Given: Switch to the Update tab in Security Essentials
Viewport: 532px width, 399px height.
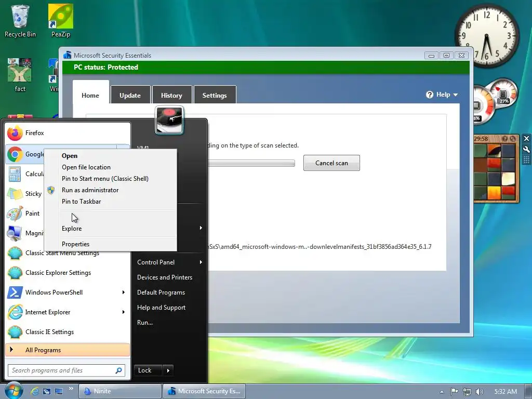Looking at the screenshot, I should click(130, 95).
